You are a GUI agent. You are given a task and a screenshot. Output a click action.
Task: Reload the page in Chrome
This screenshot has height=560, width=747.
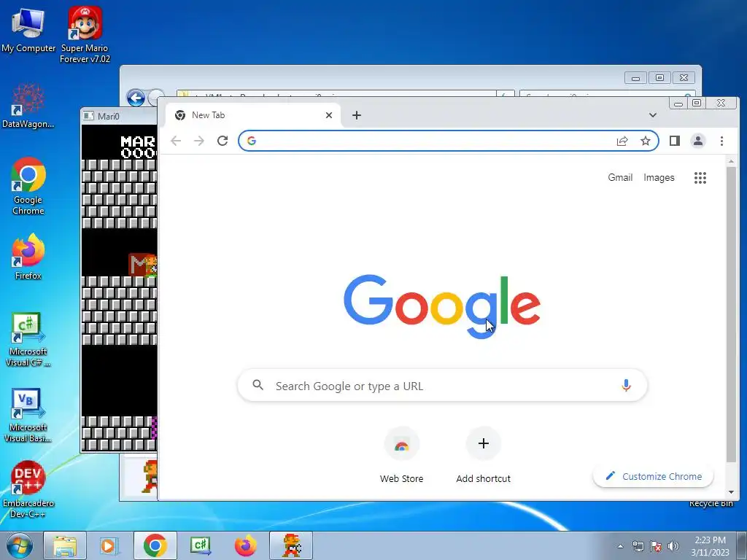click(222, 141)
